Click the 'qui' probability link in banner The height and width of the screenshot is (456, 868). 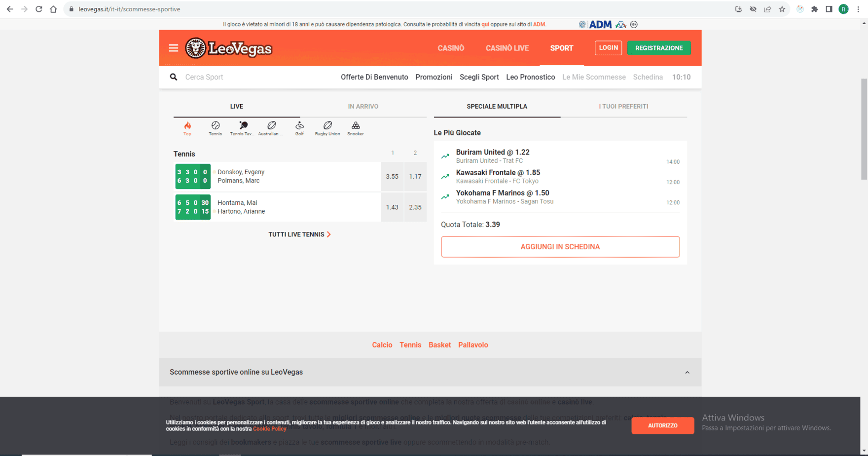click(x=485, y=24)
